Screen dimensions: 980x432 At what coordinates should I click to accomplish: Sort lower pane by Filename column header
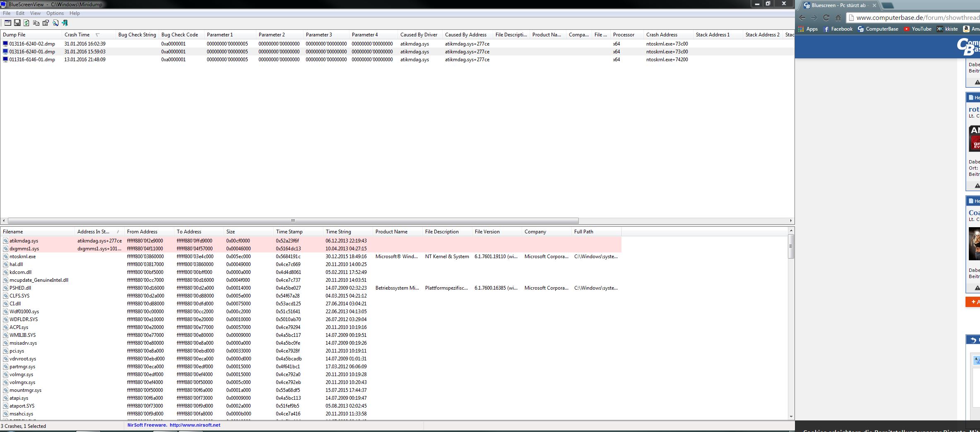(38, 232)
